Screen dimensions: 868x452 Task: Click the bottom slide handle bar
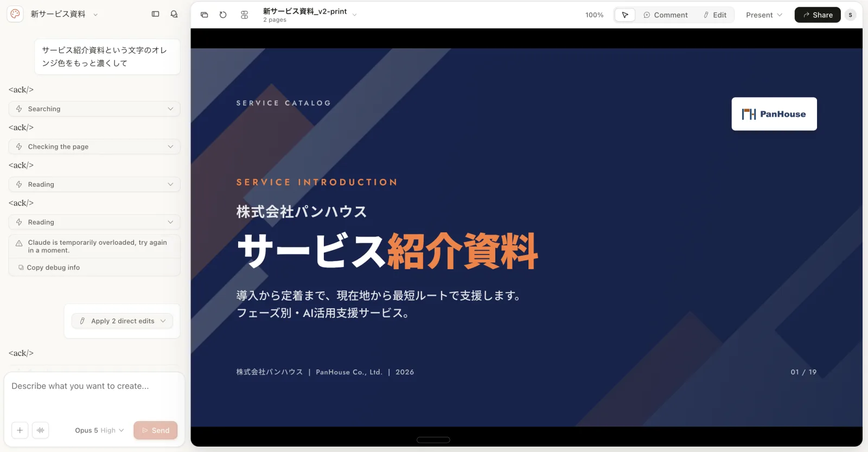click(433, 440)
